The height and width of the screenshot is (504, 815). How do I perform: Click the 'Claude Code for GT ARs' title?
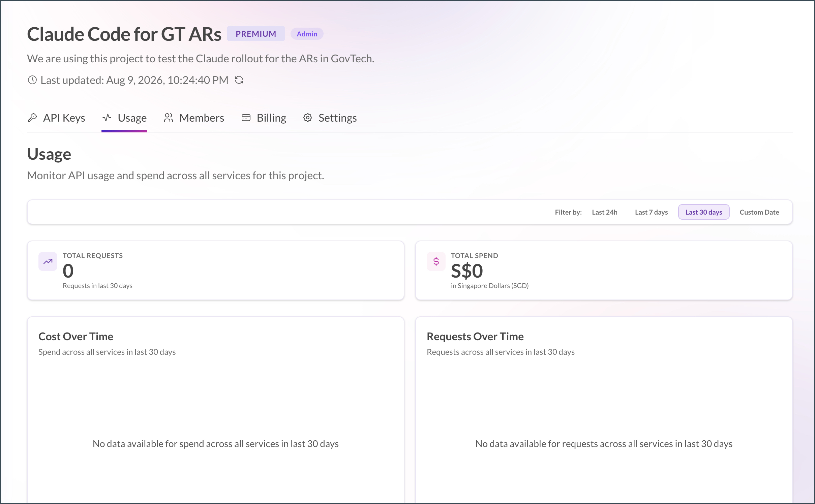point(124,34)
